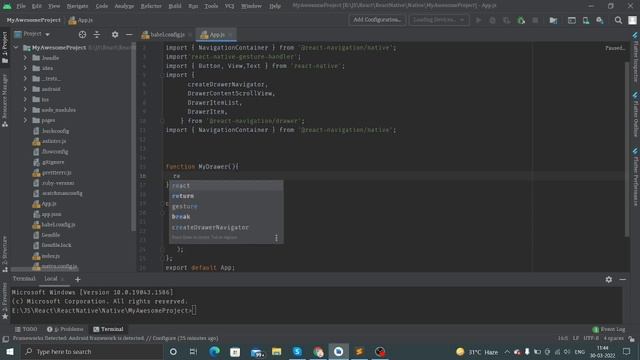This screenshot has width=640, height=360.
Task: Toggle the Project tool window stripe button
Action: click(x=5, y=47)
